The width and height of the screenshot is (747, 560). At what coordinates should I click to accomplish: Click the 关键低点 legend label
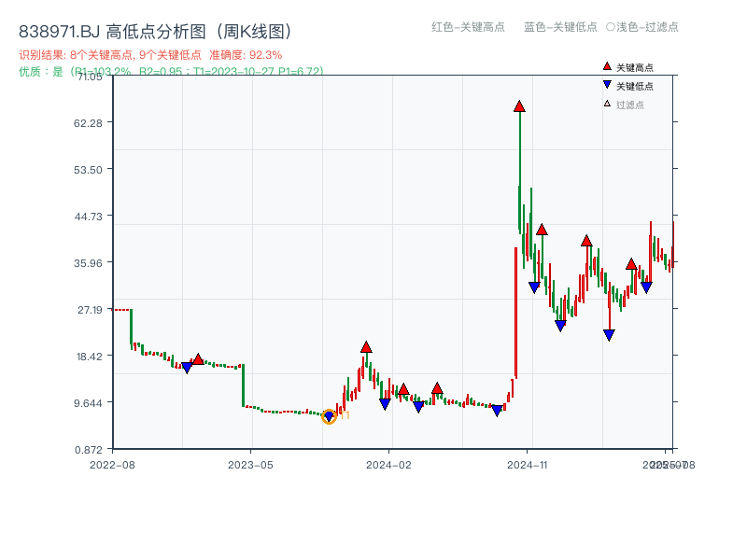635,86
